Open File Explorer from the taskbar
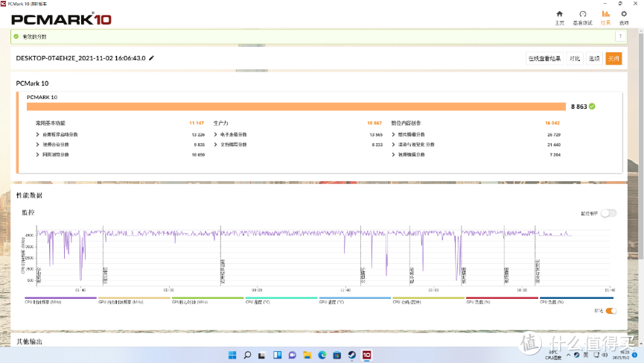Image resolution: width=644 pixels, height=363 pixels. [307, 355]
